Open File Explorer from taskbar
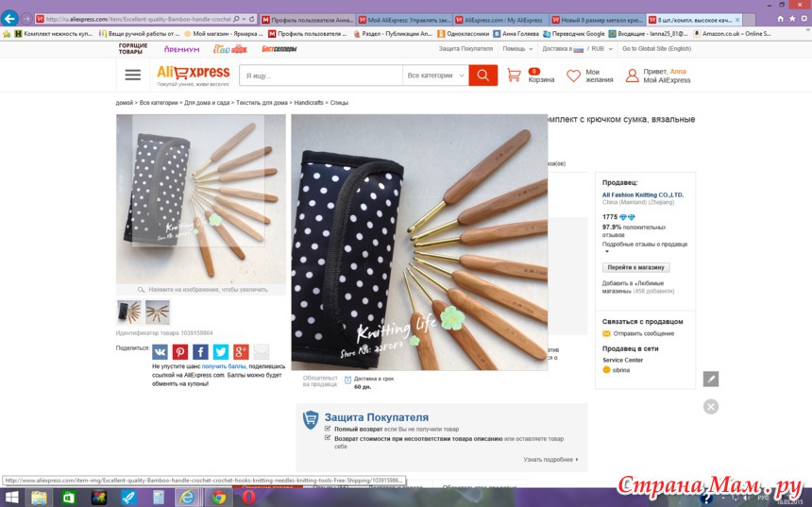 39,498
